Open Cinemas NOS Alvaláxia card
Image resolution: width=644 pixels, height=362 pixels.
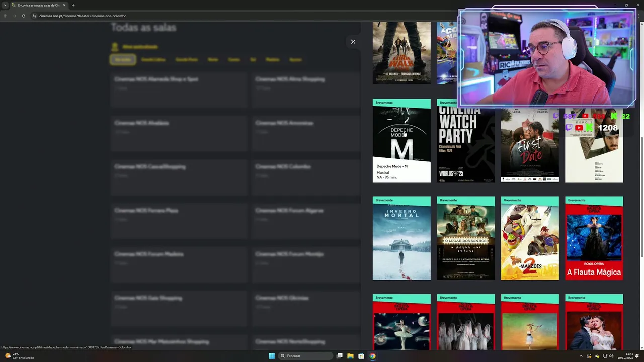point(179,134)
